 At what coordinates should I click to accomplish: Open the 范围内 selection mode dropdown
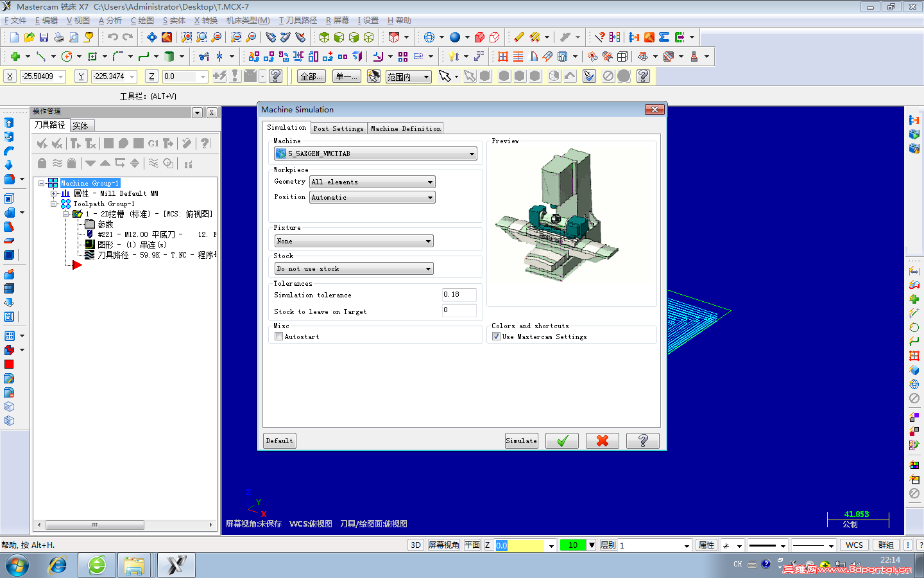[409, 76]
